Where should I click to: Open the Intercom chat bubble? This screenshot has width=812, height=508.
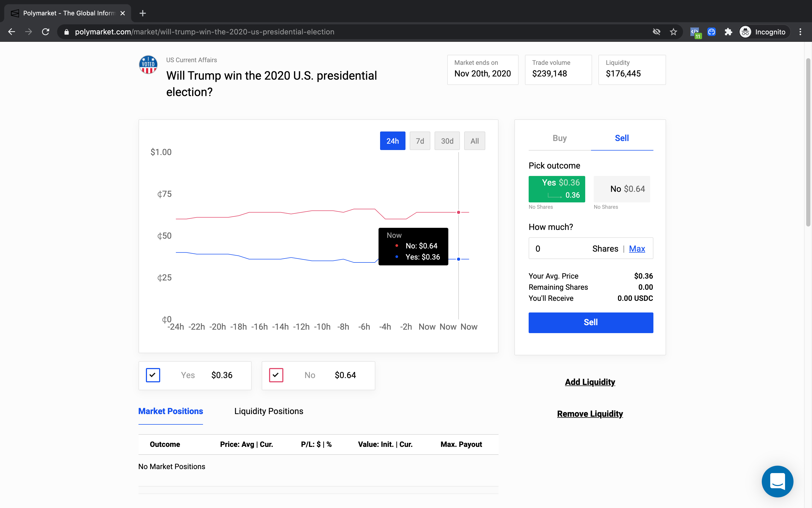[x=777, y=481]
